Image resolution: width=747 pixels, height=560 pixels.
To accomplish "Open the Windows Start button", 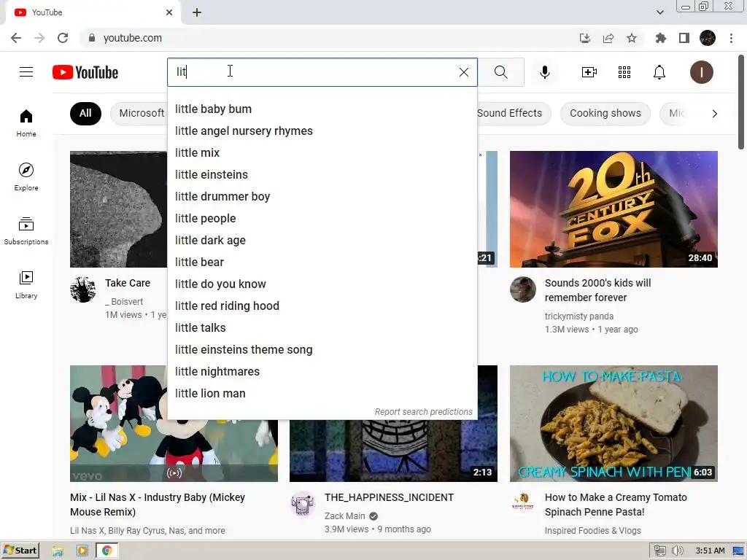I will (20, 551).
